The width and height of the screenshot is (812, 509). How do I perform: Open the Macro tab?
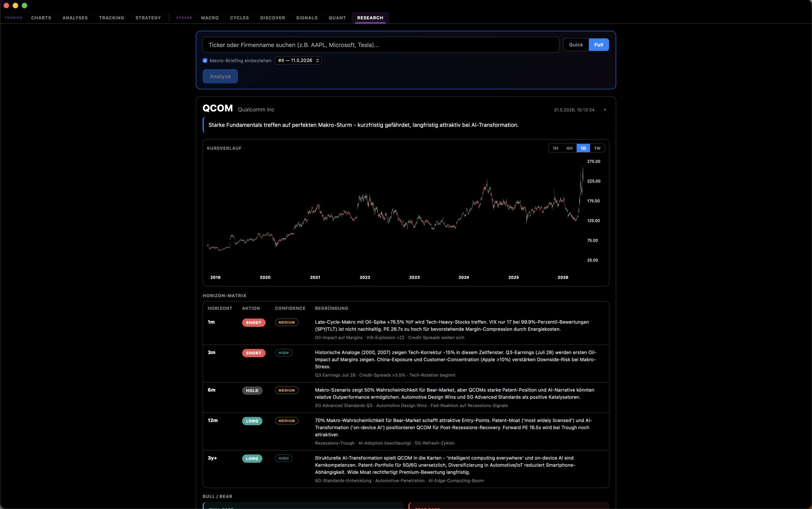210,18
